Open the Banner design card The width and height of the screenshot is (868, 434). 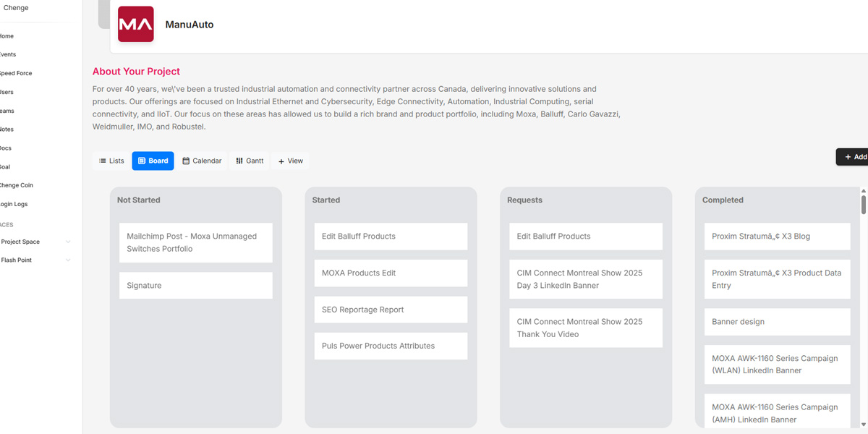778,322
